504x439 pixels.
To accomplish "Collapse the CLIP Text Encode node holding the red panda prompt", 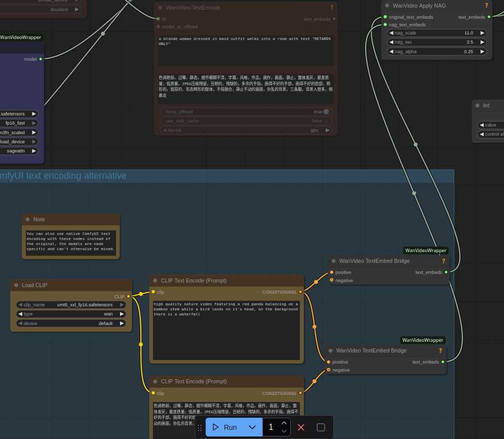I will coord(155,281).
